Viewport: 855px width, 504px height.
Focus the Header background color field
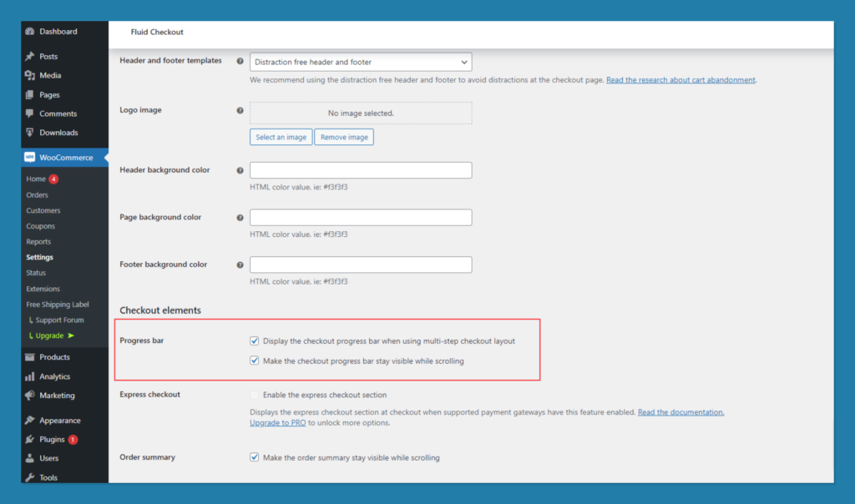point(361,170)
